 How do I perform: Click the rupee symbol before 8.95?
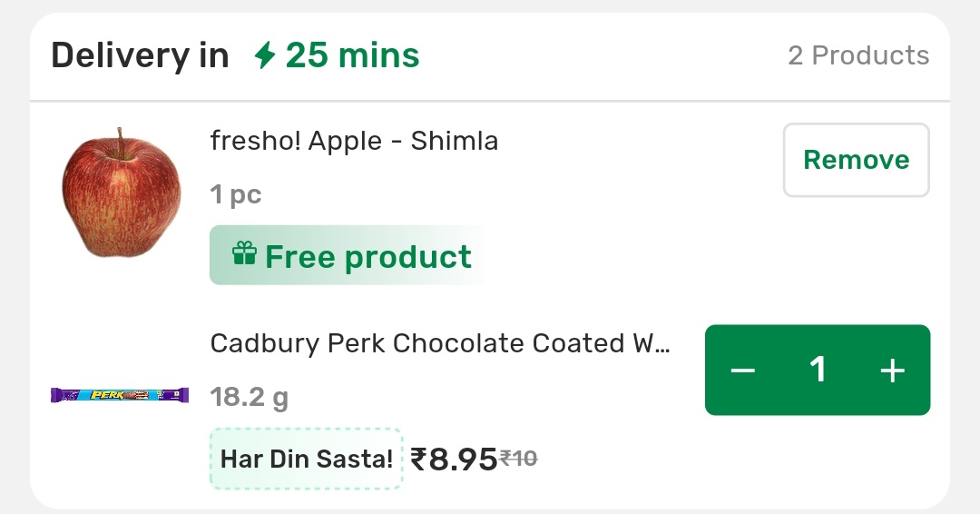point(418,459)
